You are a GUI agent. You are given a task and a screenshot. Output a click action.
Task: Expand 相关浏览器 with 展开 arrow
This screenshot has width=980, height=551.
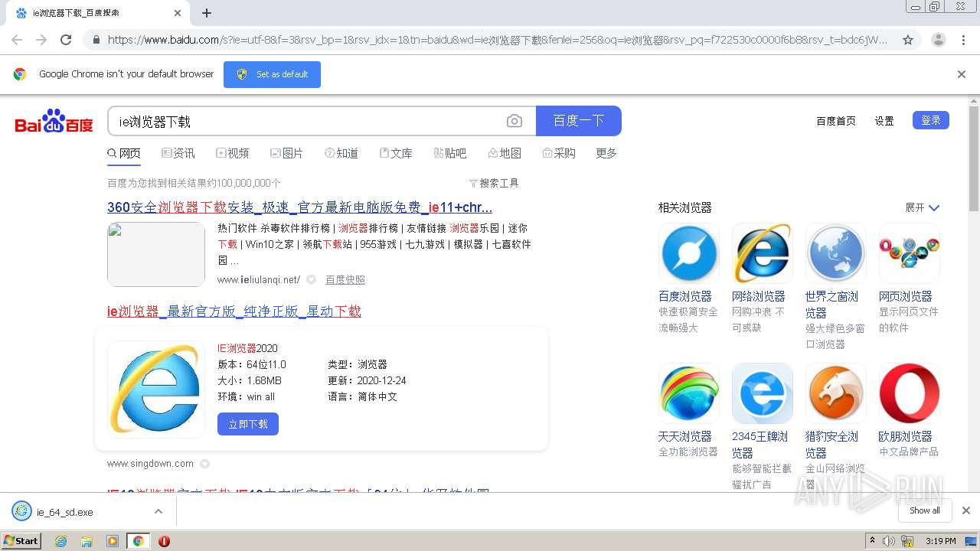(x=922, y=207)
